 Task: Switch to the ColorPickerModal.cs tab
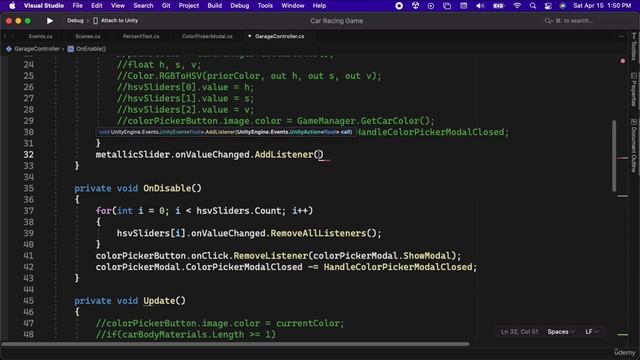(207, 36)
